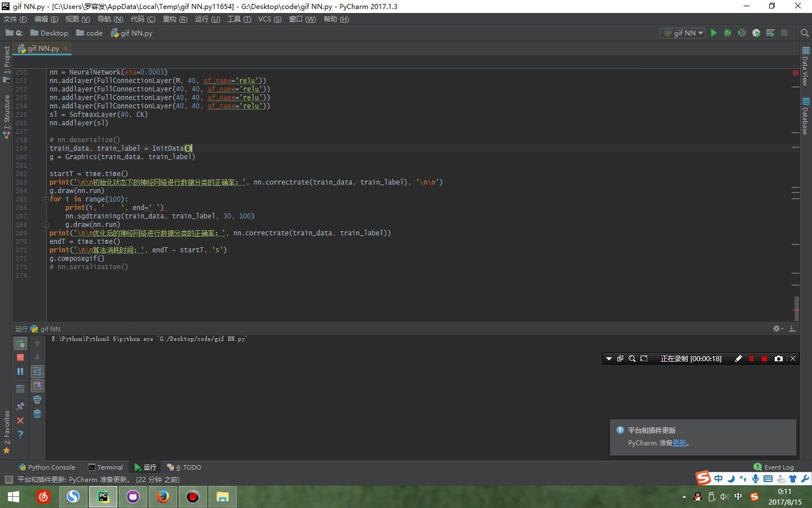Screen dimensions: 812x508
Task: Open the Structure side panel
Action: pos(7,116)
